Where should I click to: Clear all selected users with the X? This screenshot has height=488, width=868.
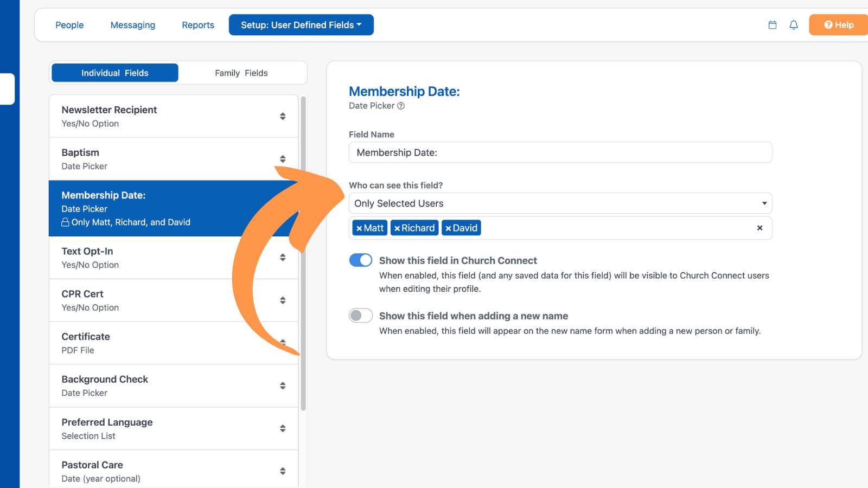coord(759,228)
